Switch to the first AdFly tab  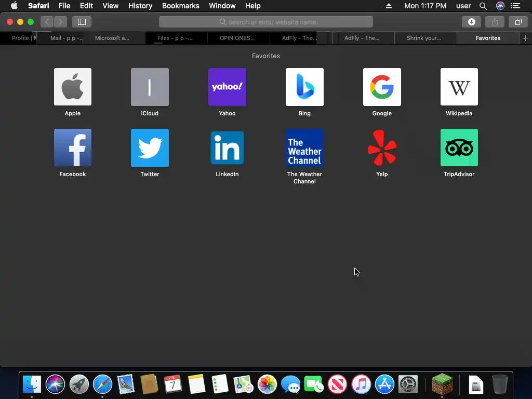click(300, 38)
